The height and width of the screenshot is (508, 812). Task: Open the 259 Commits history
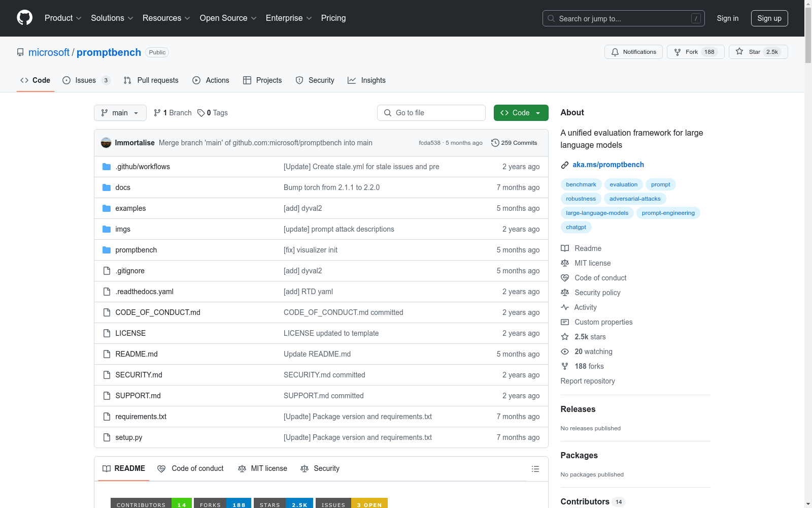[514, 143]
